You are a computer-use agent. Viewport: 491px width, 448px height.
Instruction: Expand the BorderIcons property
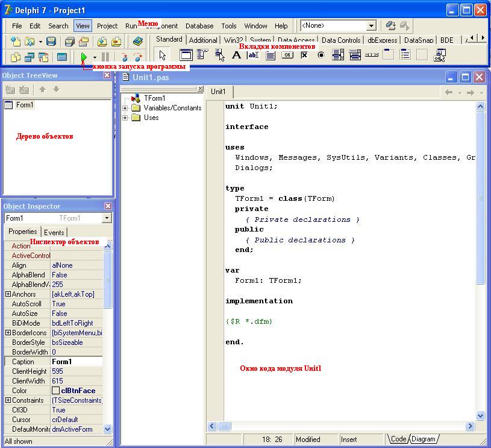8,333
